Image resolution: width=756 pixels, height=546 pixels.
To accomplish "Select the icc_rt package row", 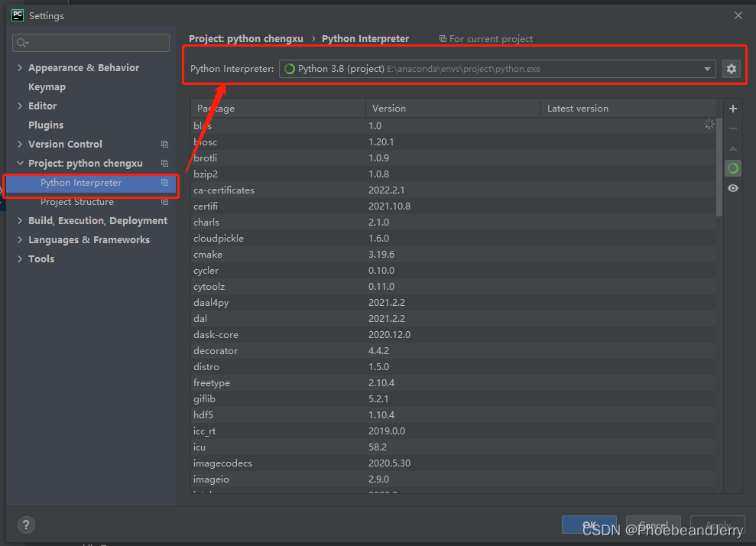I will click(453, 431).
